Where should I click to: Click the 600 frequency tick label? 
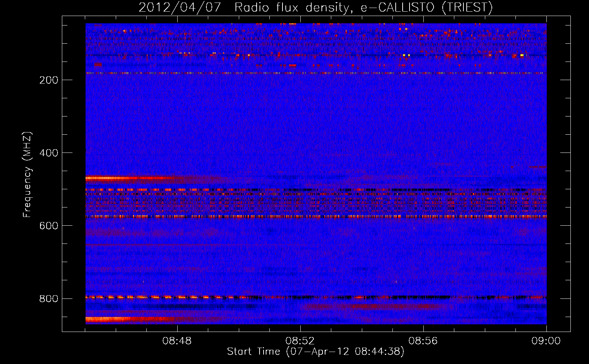49,226
